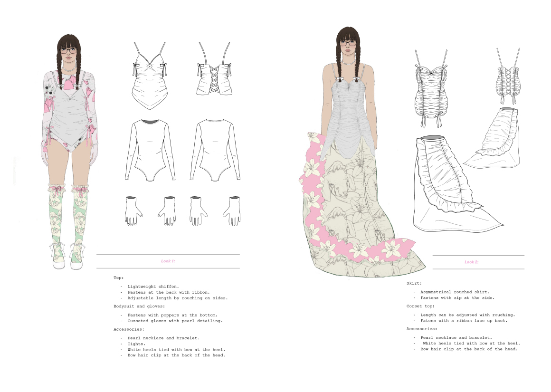551x392 pixels.
Task: Click the 'Accessories:' label under Look 1
Action: [x=129, y=329]
